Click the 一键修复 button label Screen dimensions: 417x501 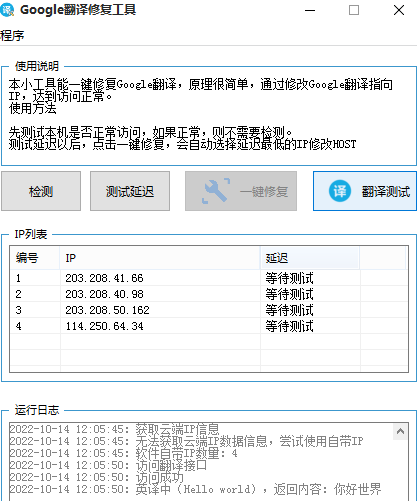(264, 192)
